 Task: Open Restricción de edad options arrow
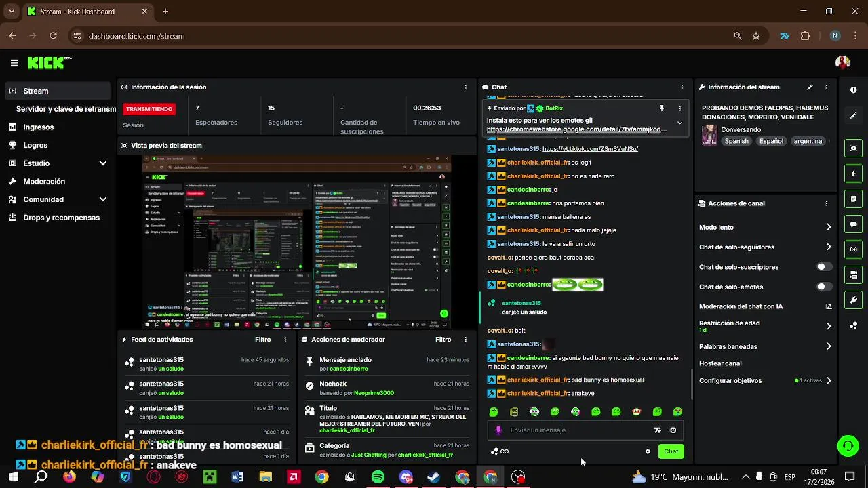click(829, 326)
